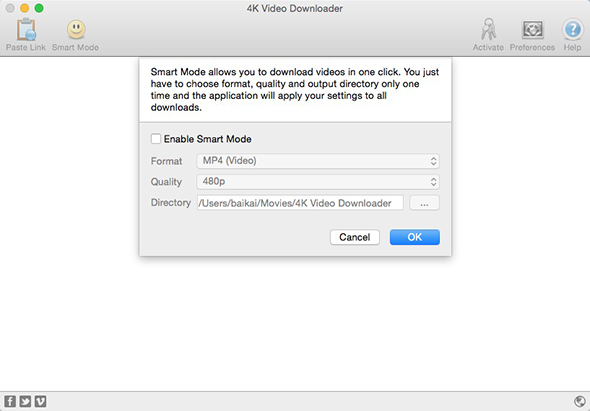Click the Activate keys icon
The width and height of the screenshot is (590, 411).
coord(488,29)
